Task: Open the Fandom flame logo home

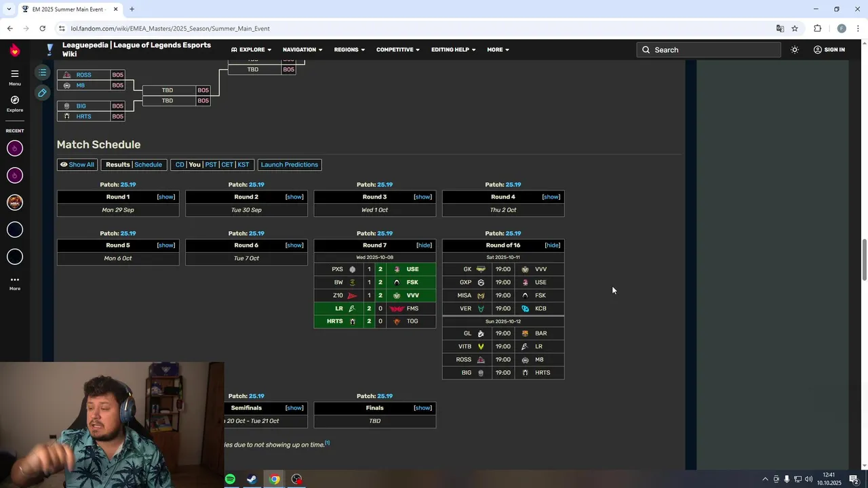Action: tap(15, 49)
